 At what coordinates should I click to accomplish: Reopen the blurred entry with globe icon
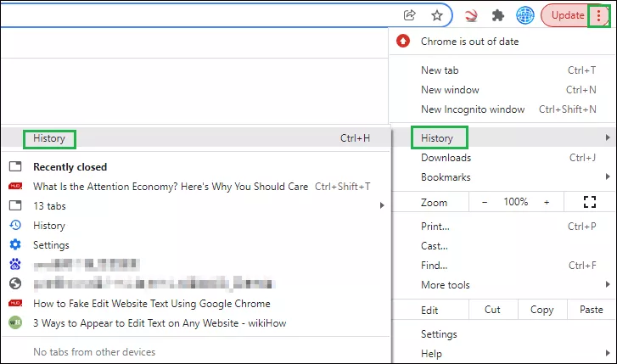click(x=196, y=283)
